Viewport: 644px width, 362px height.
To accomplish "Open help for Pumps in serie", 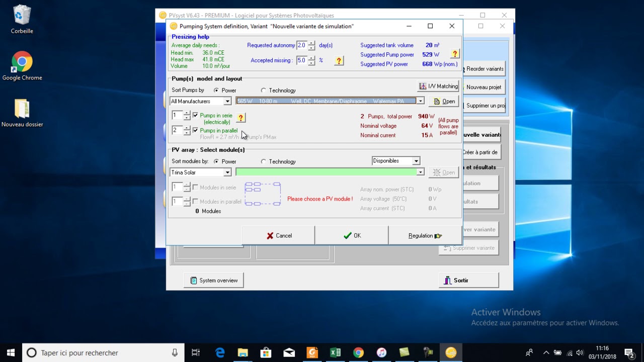I will [x=241, y=118].
